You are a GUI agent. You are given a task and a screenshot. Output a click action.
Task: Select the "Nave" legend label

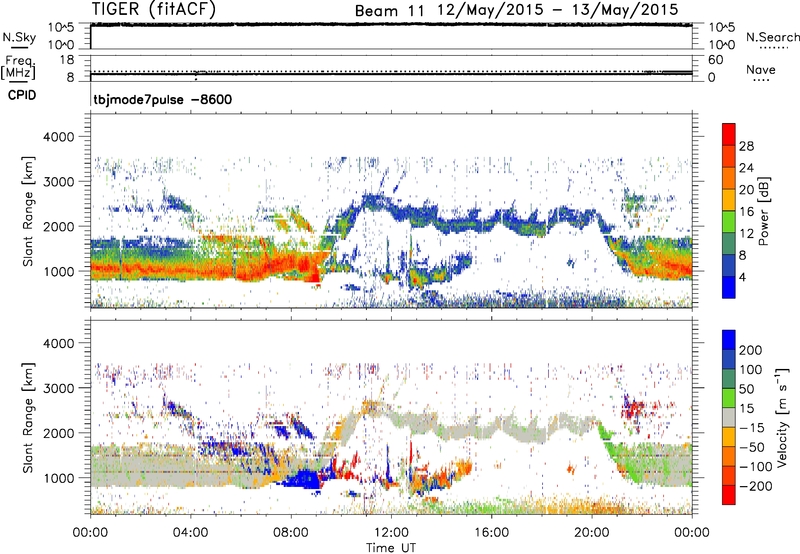tap(761, 70)
